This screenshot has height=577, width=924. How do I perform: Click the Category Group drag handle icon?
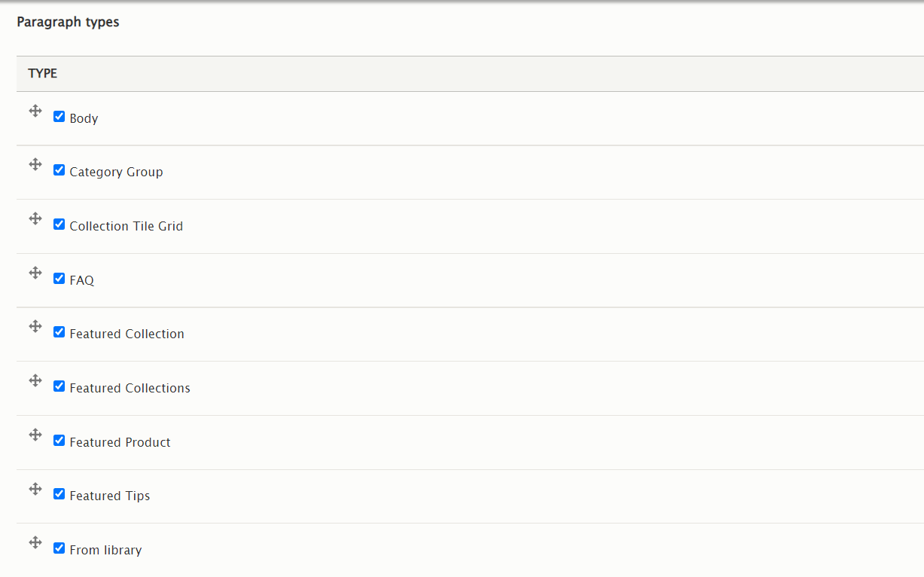tap(35, 164)
